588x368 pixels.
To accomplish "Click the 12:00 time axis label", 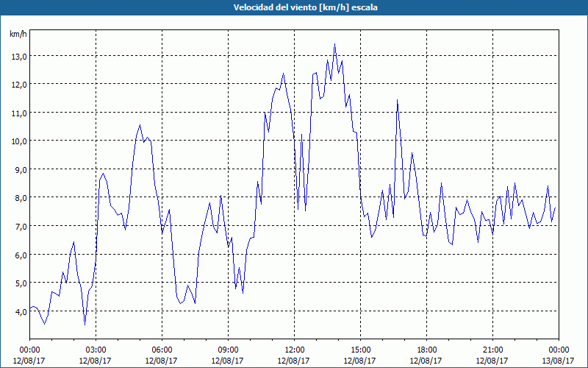I will [x=295, y=350].
